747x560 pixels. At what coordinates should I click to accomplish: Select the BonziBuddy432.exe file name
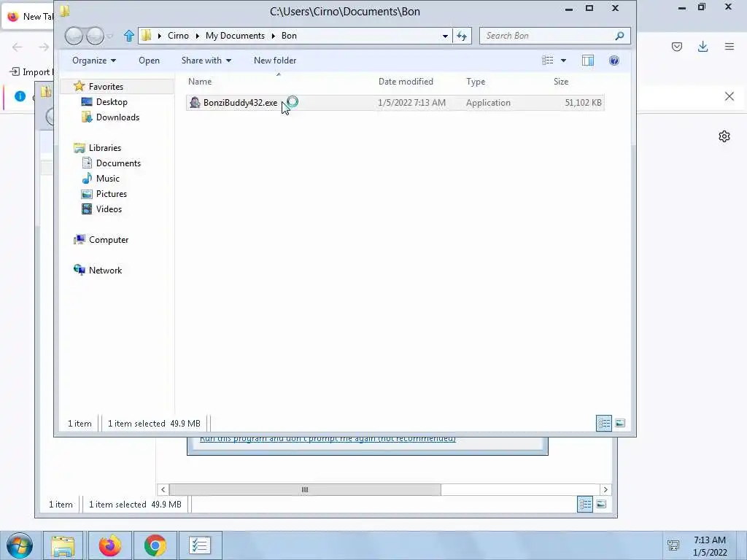pos(240,103)
